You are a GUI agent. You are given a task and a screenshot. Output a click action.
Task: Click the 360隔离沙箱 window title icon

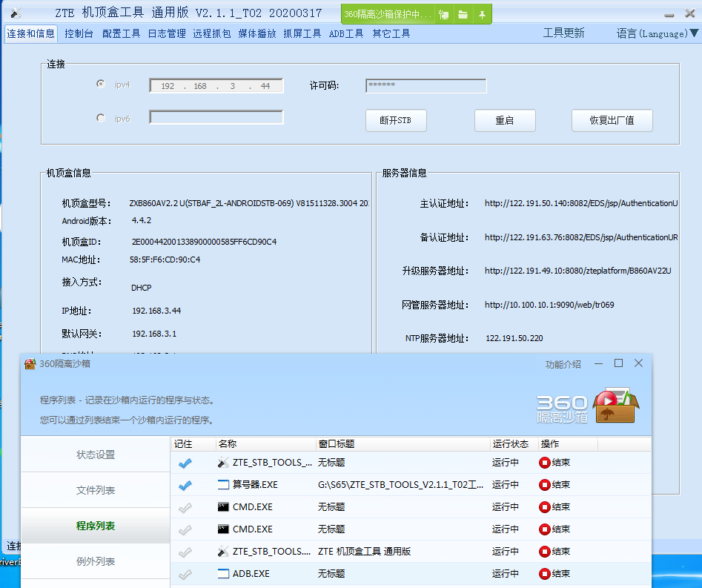point(30,363)
